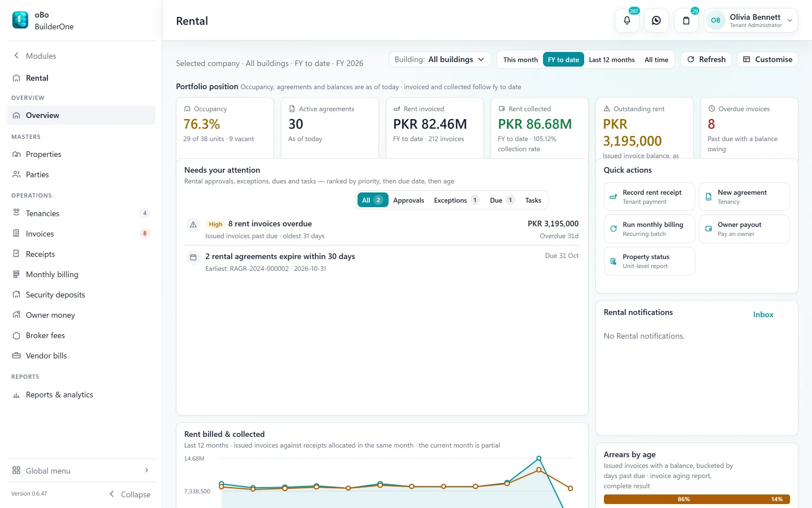Click the Outstanding rent PKR 3,195,000 card
This screenshot has width=812, height=508.
pos(644,128)
